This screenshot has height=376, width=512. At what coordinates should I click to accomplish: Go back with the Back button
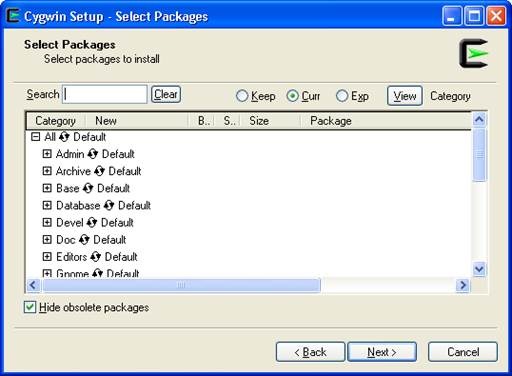tap(310, 352)
